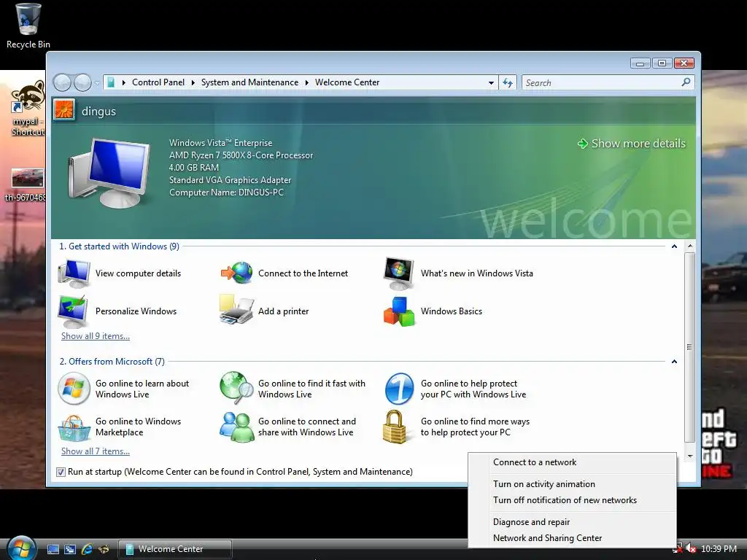Image resolution: width=747 pixels, height=560 pixels.
Task: Click the search magnifier icon
Action: [x=686, y=82]
